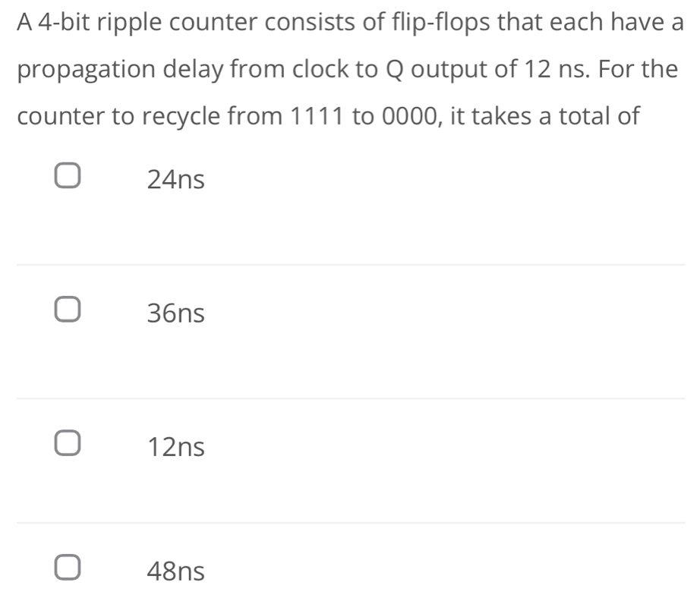Viewport: 700px width, 598px height.
Task: Click the row containing the 48ns choice
Action: tap(228, 571)
